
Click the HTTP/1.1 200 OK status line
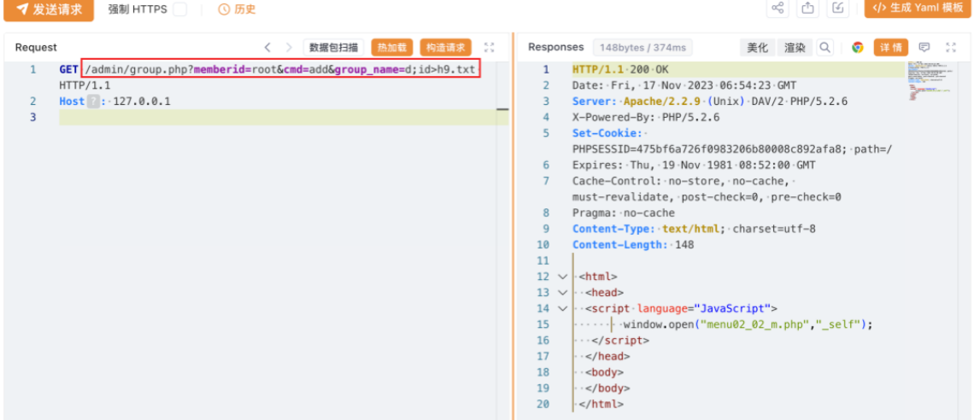pyautogui.click(x=620, y=69)
